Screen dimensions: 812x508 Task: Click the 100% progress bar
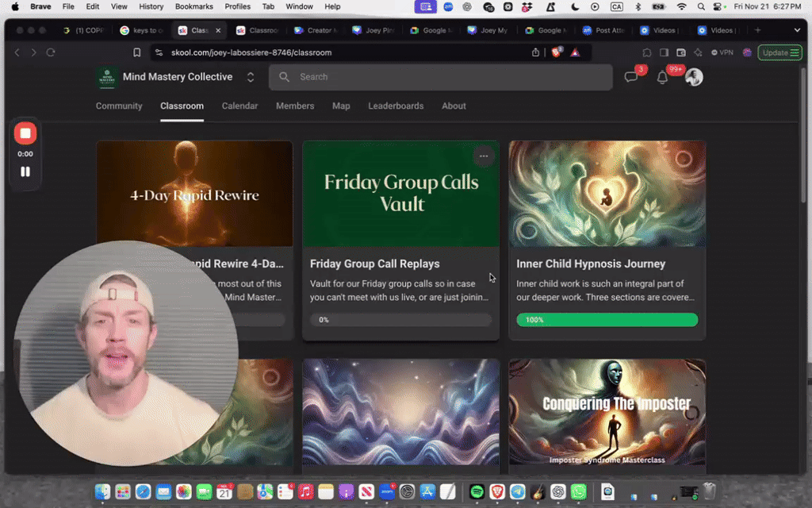coord(607,319)
